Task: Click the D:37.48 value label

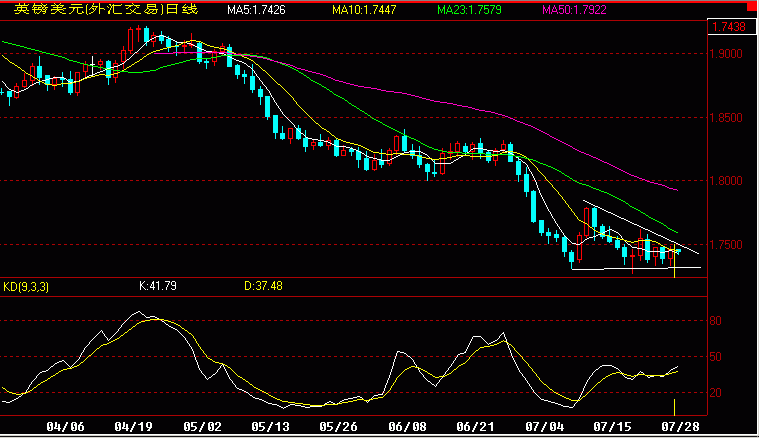Action: (263, 286)
